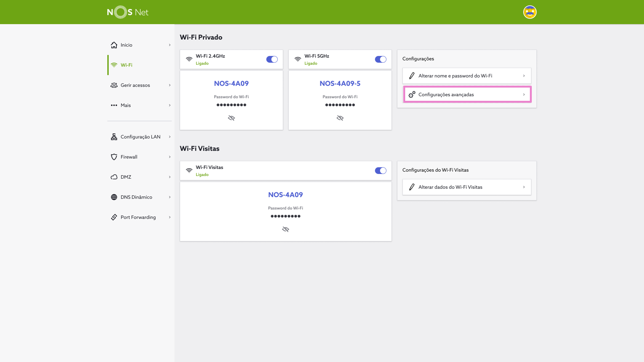This screenshot has width=644, height=362.
Task: Click the Wi-Fi Privado heading
Action: point(201,37)
